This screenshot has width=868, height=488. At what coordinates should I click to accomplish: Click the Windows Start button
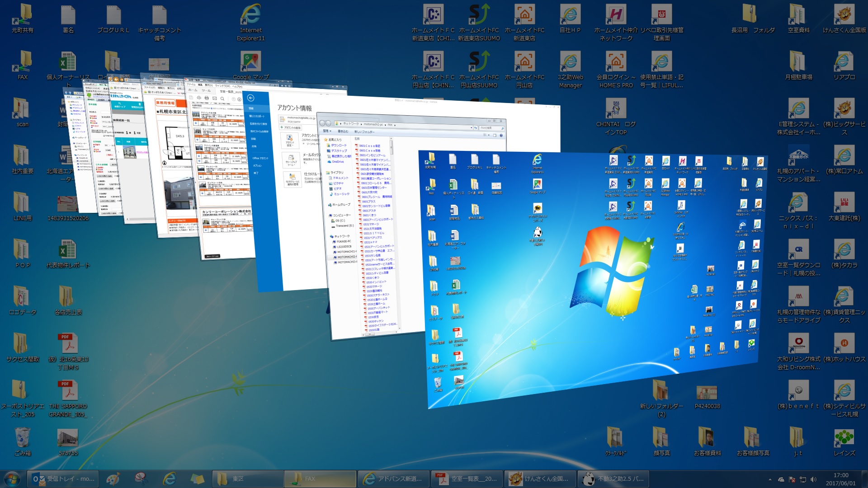point(12,479)
